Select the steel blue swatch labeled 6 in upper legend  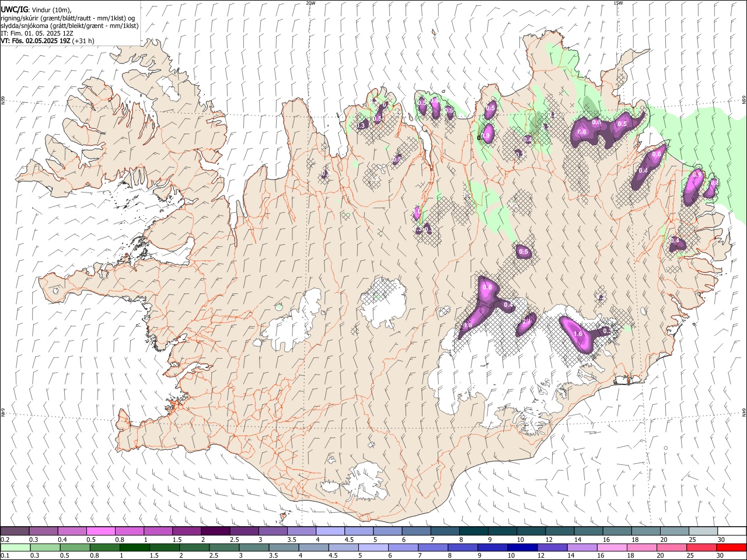[x=416, y=531]
